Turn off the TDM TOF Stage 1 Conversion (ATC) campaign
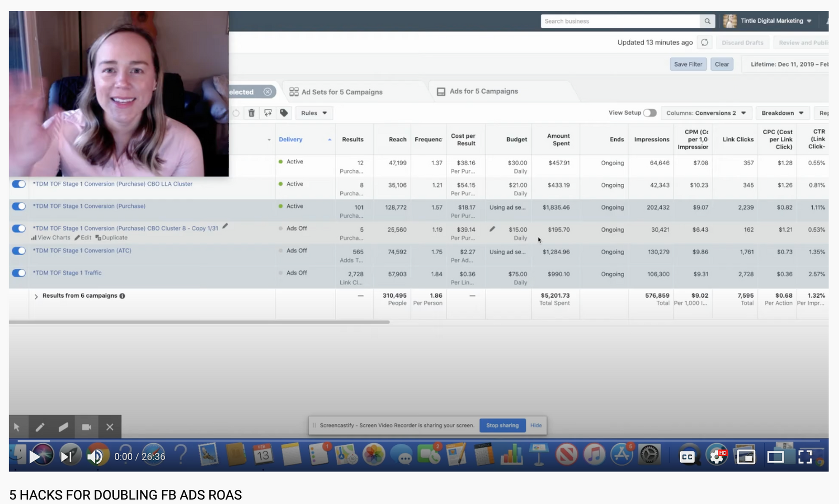 pos(18,250)
